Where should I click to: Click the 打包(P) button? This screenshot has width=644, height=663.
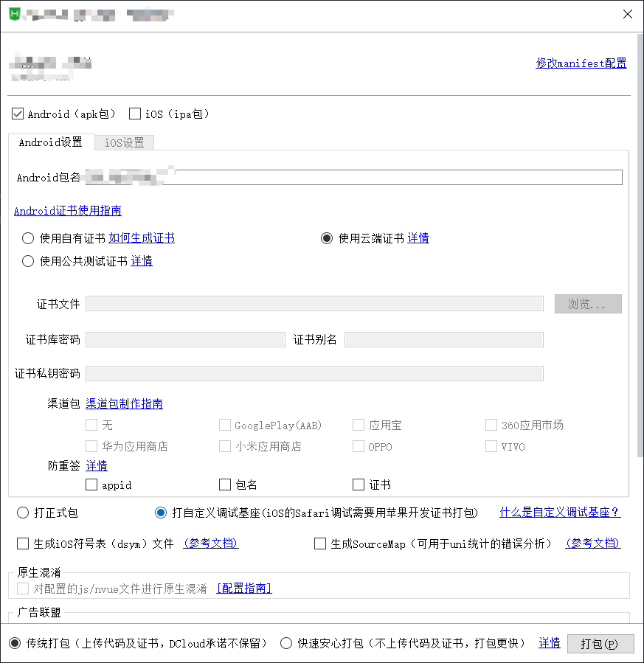point(600,642)
